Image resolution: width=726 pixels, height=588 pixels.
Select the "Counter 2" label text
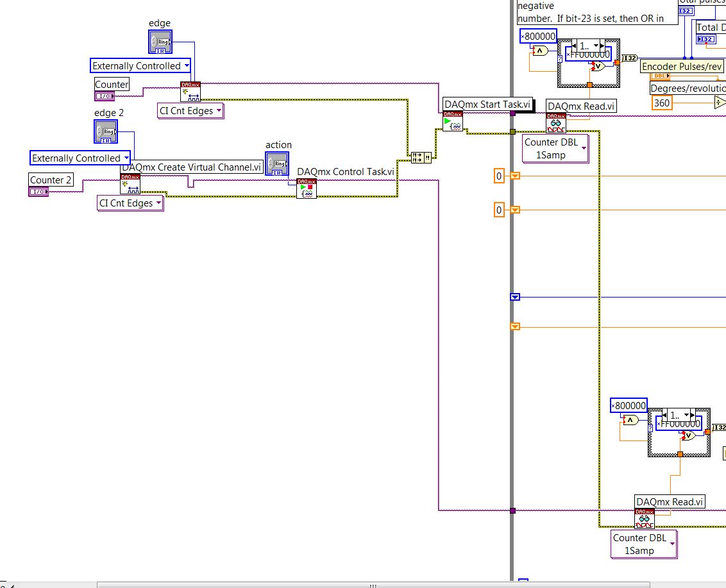(x=51, y=180)
